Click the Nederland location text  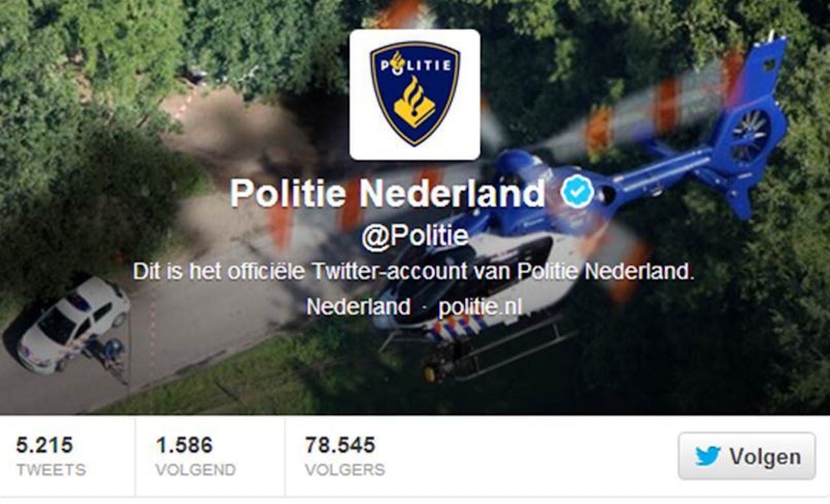coord(358,306)
